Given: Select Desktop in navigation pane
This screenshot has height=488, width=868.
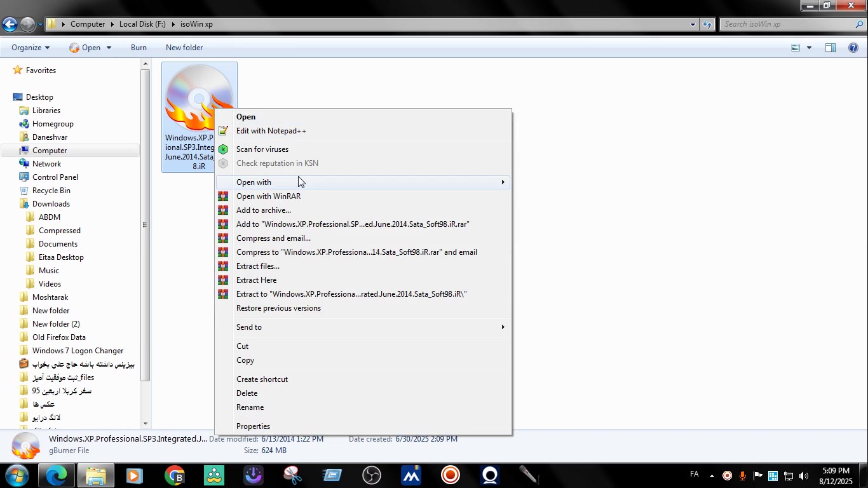Looking at the screenshot, I should (x=39, y=97).
